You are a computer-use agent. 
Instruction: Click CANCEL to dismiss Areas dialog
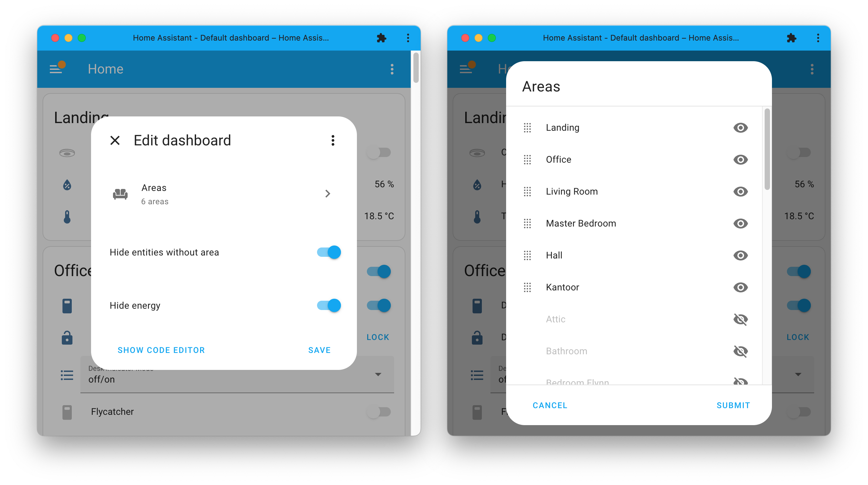click(x=550, y=405)
